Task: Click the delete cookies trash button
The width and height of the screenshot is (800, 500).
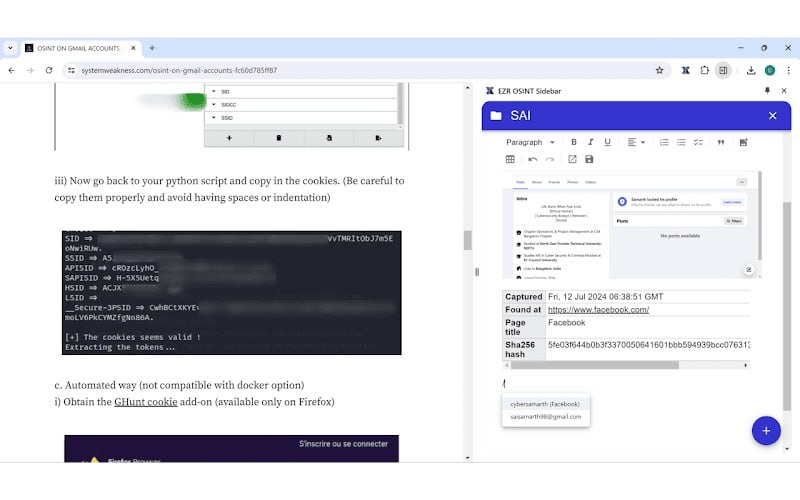Action: (x=279, y=138)
